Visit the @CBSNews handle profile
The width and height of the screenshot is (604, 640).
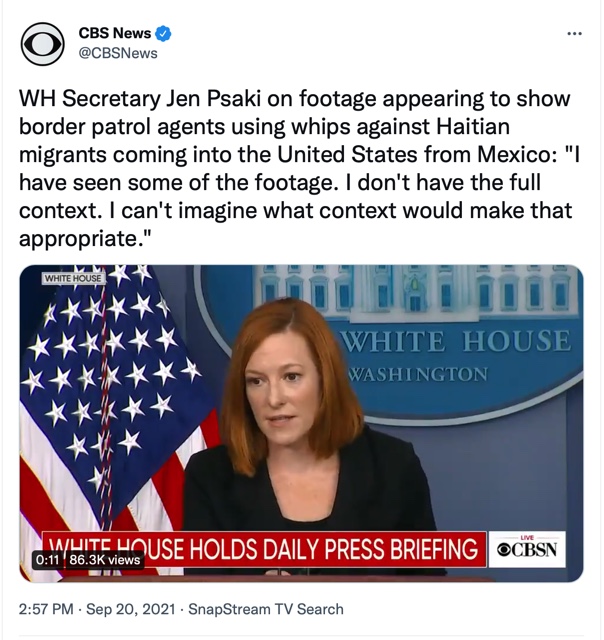click(118, 53)
